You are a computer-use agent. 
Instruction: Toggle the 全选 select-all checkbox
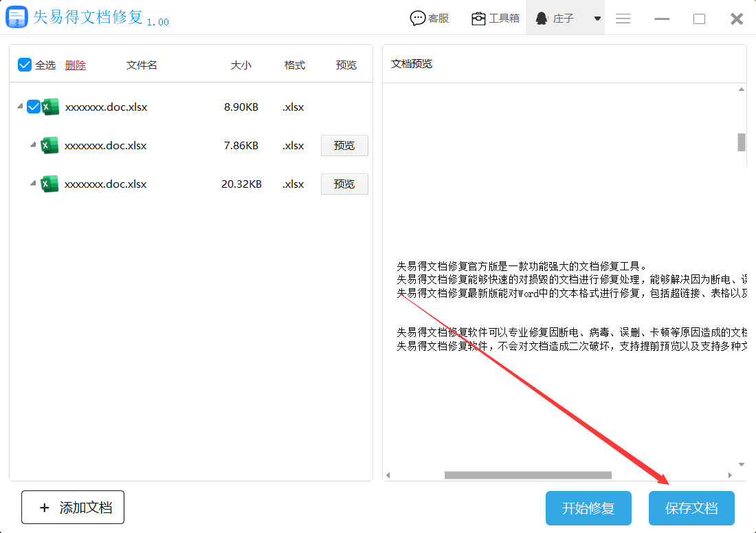(x=25, y=65)
